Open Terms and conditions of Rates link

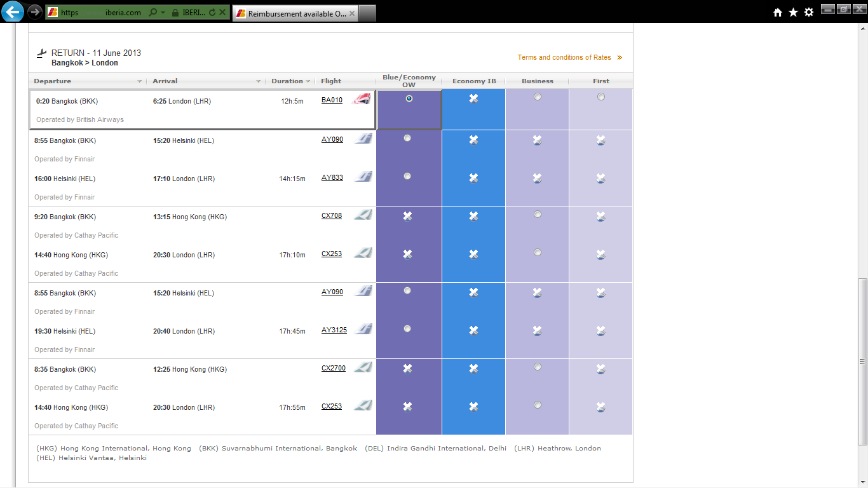pyautogui.click(x=564, y=58)
